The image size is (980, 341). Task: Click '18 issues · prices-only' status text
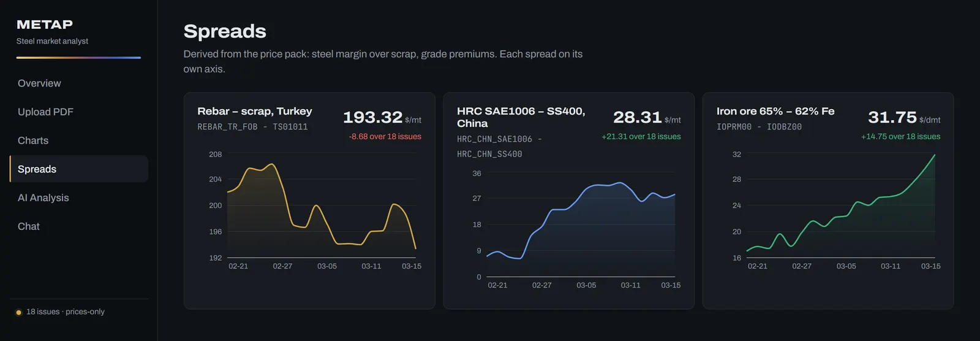coord(66,312)
